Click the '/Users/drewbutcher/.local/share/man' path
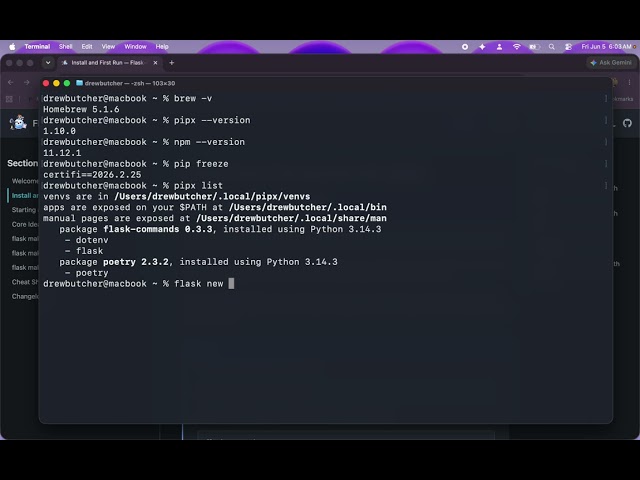The width and height of the screenshot is (640, 480). (291, 218)
